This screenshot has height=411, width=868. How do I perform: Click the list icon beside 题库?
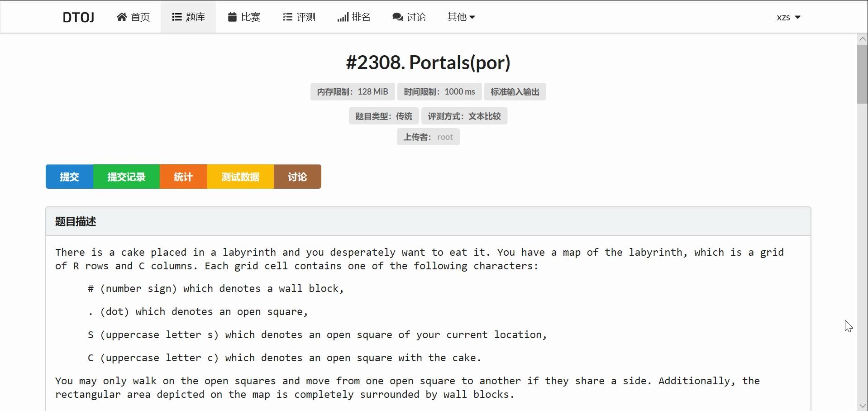tap(177, 17)
